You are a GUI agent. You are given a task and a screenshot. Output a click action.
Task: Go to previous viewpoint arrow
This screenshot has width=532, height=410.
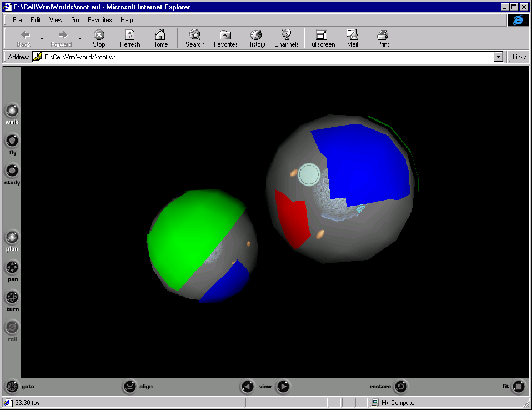(248, 386)
